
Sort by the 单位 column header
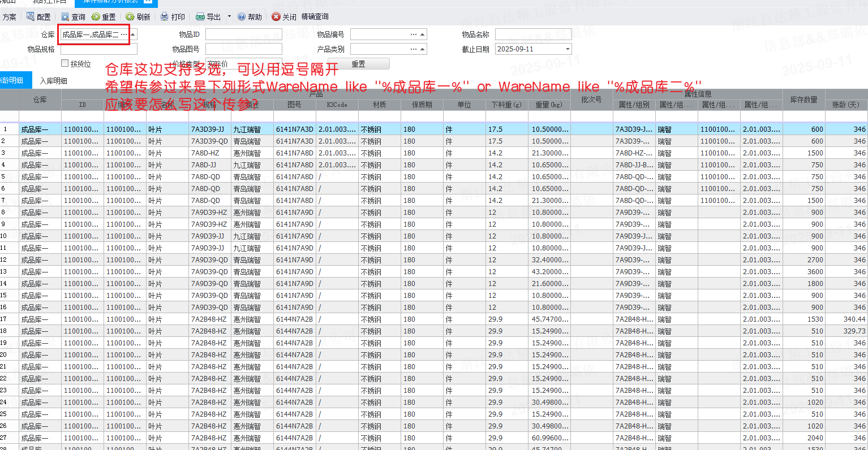[x=464, y=105]
